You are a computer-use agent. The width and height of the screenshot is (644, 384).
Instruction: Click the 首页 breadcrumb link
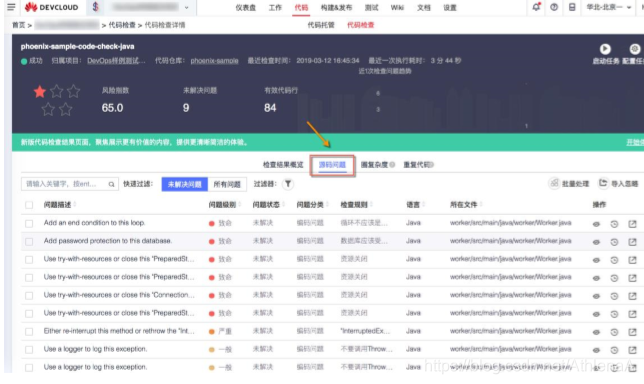coord(18,25)
